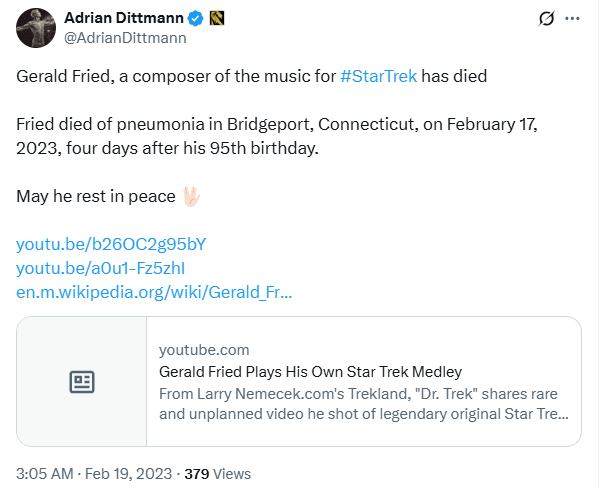Click the slashed-circle icon near the top right
Screen dimensions: 601x488
coord(546,18)
